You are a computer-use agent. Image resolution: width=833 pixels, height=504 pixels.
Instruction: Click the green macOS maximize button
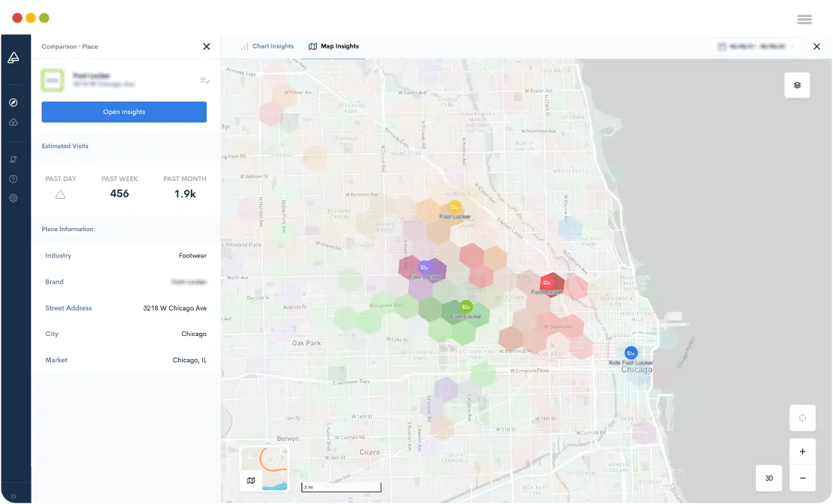click(44, 18)
